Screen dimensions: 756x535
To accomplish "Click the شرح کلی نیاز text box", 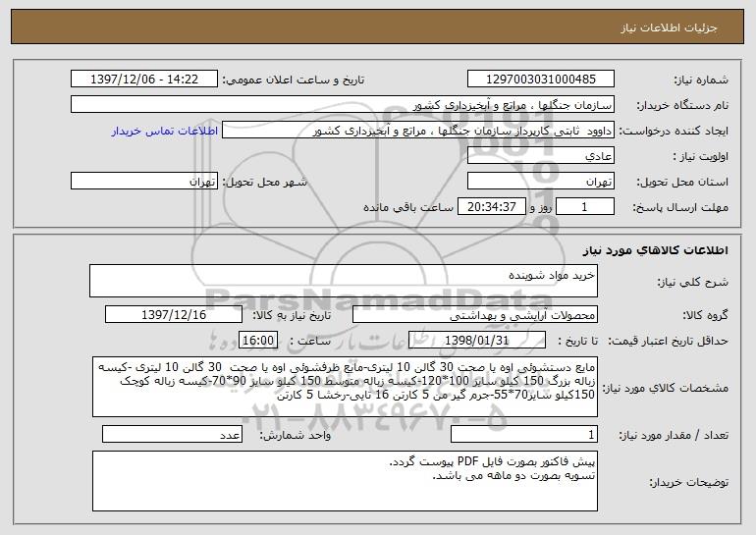I will point(344,281).
